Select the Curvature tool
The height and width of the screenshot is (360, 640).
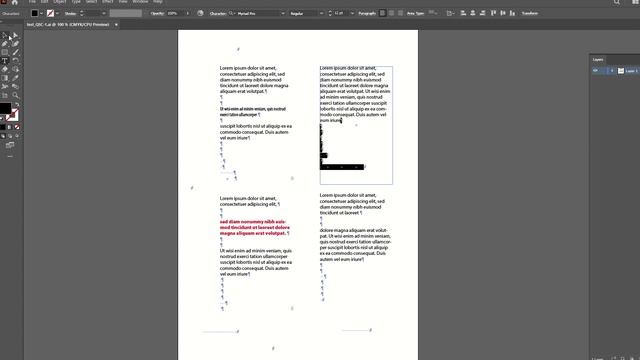pyautogui.click(x=15, y=44)
